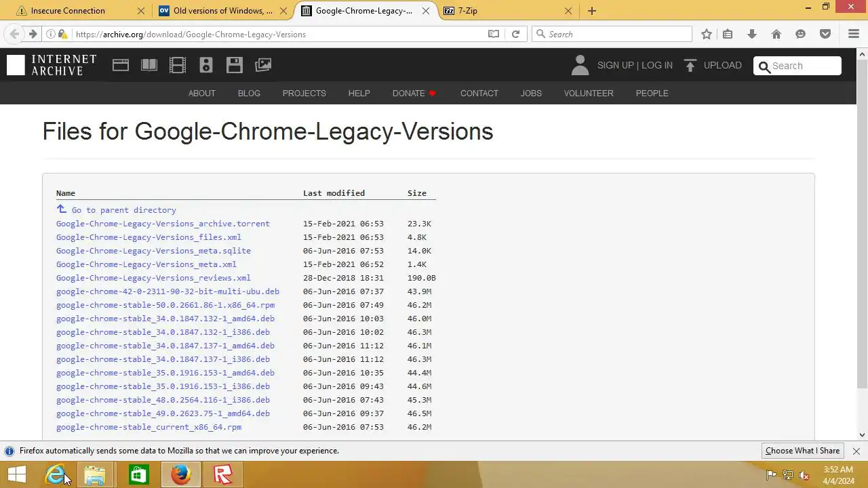Open the PEOPLE menu item
Image resolution: width=868 pixels, height=488 pixels.
click(x=652, y=94)
